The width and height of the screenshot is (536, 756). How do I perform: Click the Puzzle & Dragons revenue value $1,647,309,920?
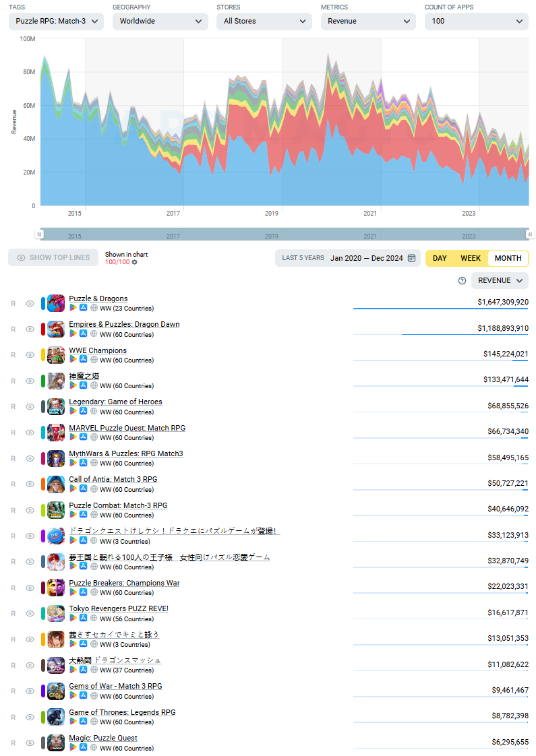tap(503, 303)
